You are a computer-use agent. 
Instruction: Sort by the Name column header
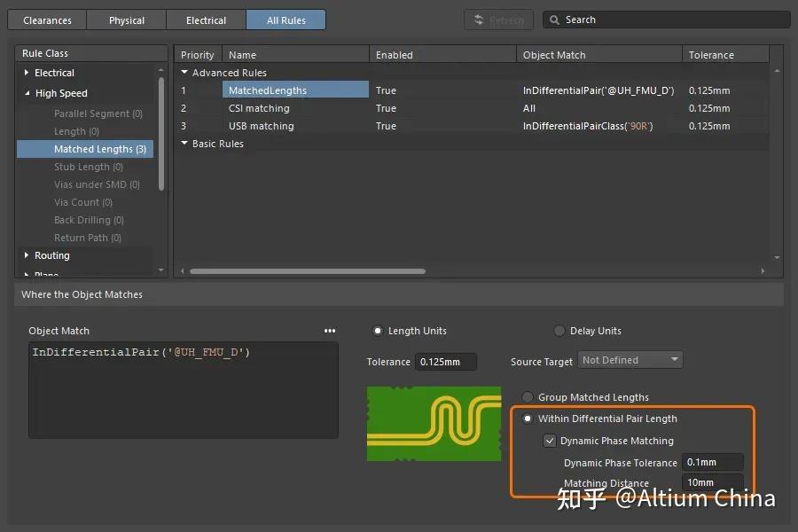tap(295, 55)
